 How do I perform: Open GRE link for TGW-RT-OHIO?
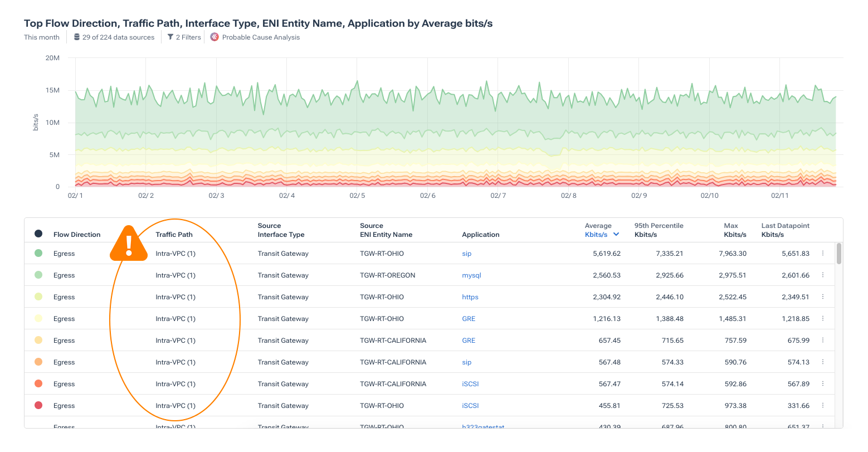469,319
